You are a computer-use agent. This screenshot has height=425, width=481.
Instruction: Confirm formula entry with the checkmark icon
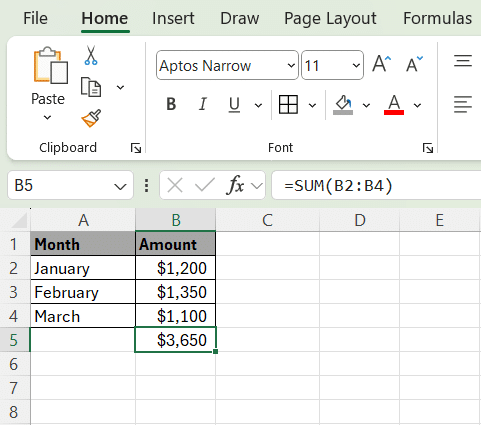pyautogui.click(x=205, y=185)
